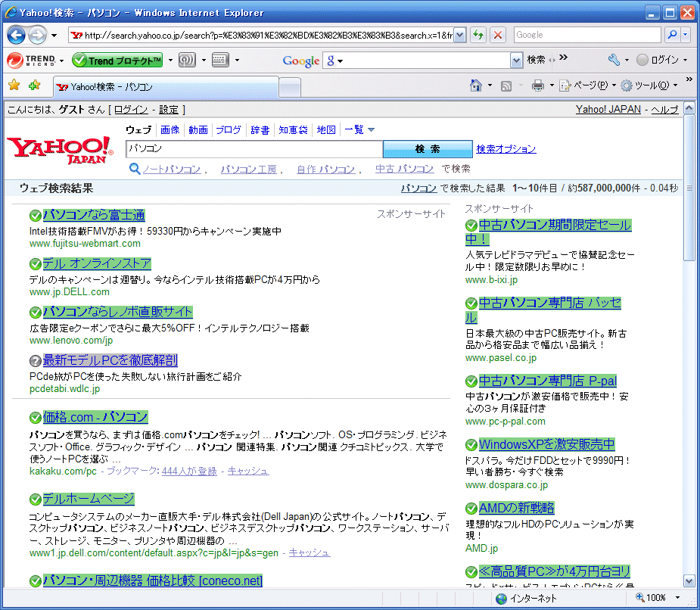This screenshot has height=610, width=700.
Task: Click the Favorites star icon
Action: coord(14,85)
